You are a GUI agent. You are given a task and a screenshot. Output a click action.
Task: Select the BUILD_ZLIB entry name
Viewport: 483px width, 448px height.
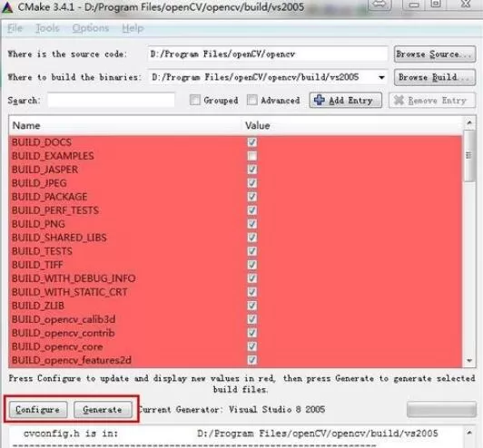click(38, 306)
